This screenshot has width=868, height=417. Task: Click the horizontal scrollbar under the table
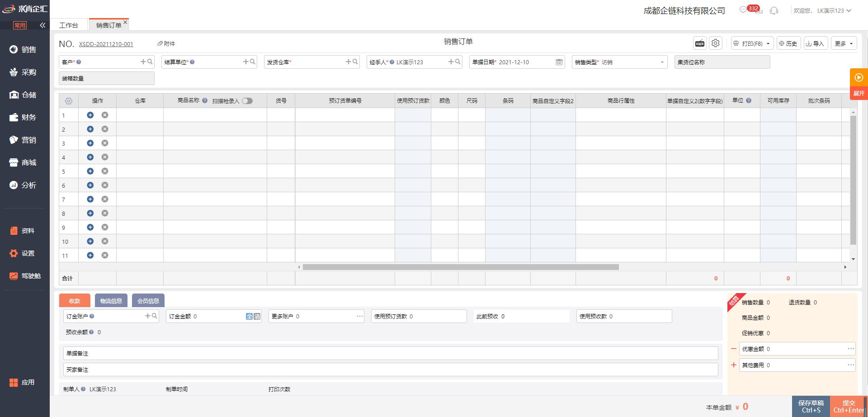460,267
